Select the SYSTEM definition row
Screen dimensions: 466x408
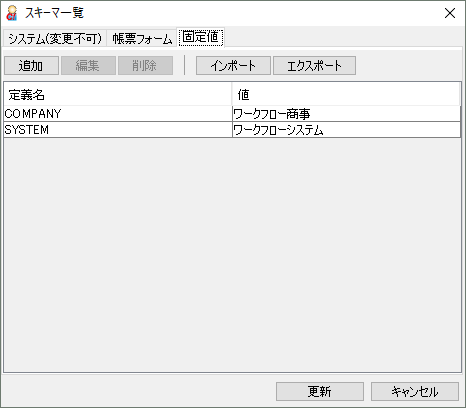tap(232, 130)
